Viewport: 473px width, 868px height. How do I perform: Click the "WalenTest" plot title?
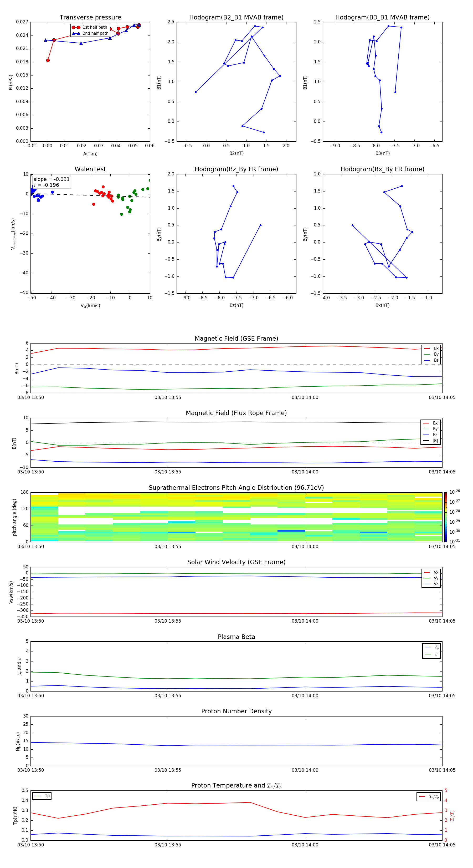pyautogui.click(x=90, y=169)
